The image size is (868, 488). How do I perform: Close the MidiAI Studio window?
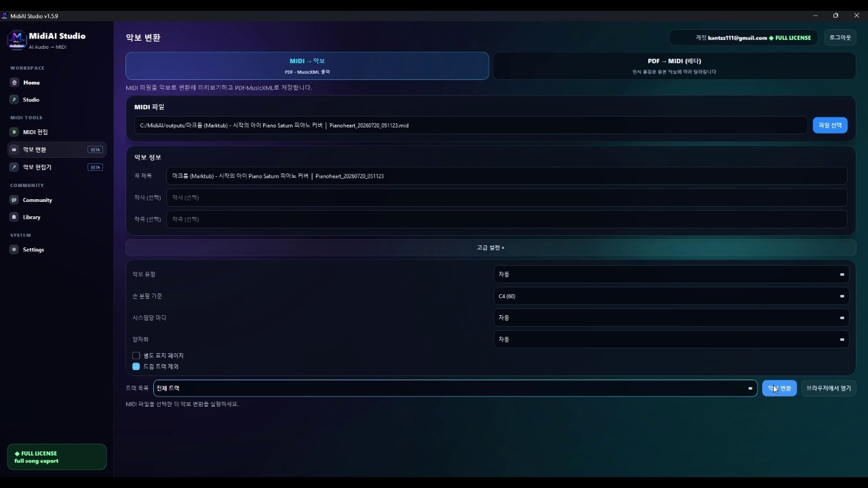coord(856,16)
